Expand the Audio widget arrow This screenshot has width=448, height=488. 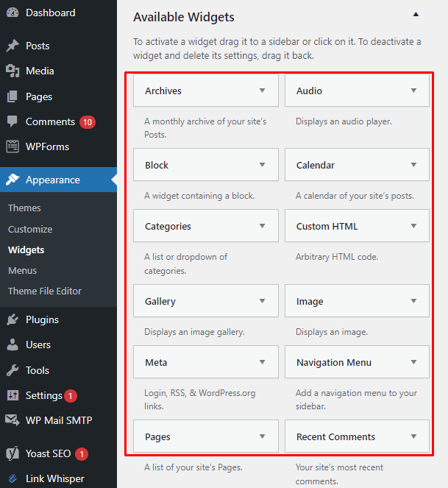(413, 91)
